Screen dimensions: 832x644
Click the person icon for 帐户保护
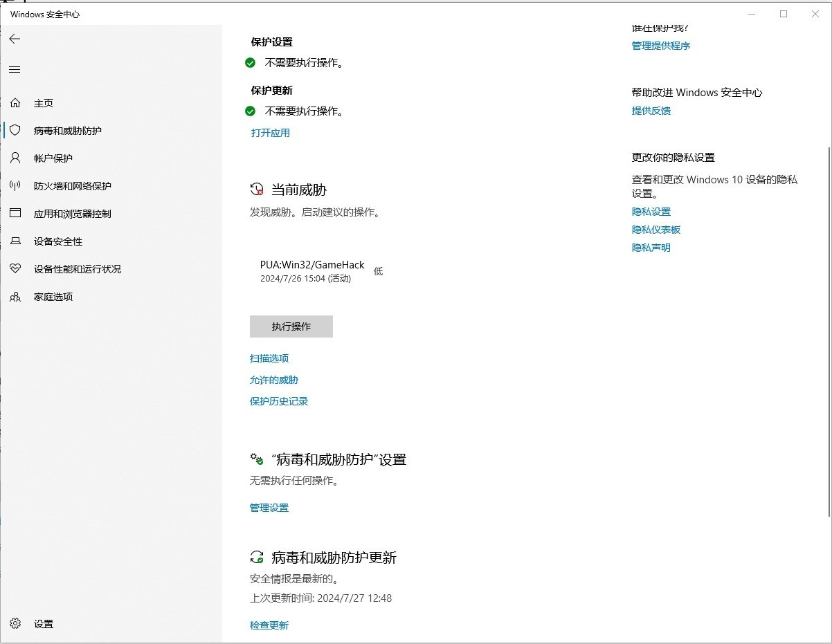15,158
